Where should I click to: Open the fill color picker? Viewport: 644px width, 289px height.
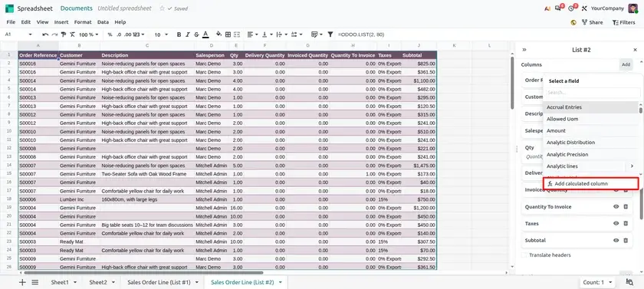coord(219,34)
